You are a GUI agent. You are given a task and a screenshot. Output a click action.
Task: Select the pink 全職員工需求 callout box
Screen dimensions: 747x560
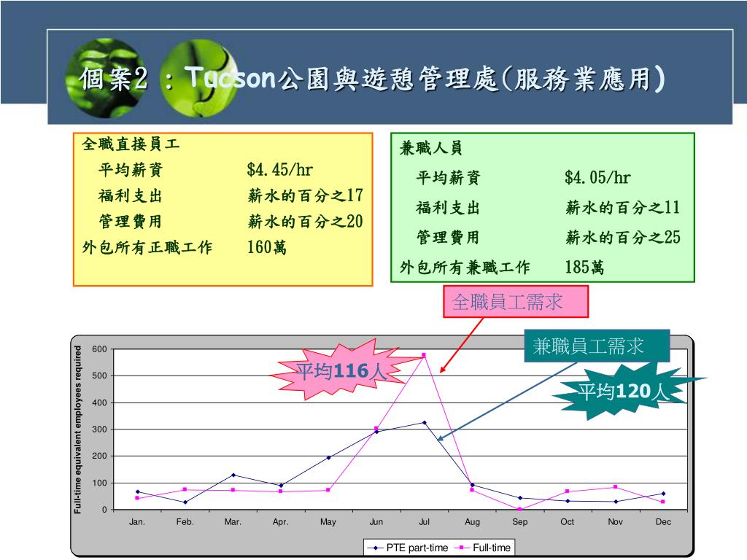pyautogui.click(x=516, y=302)
